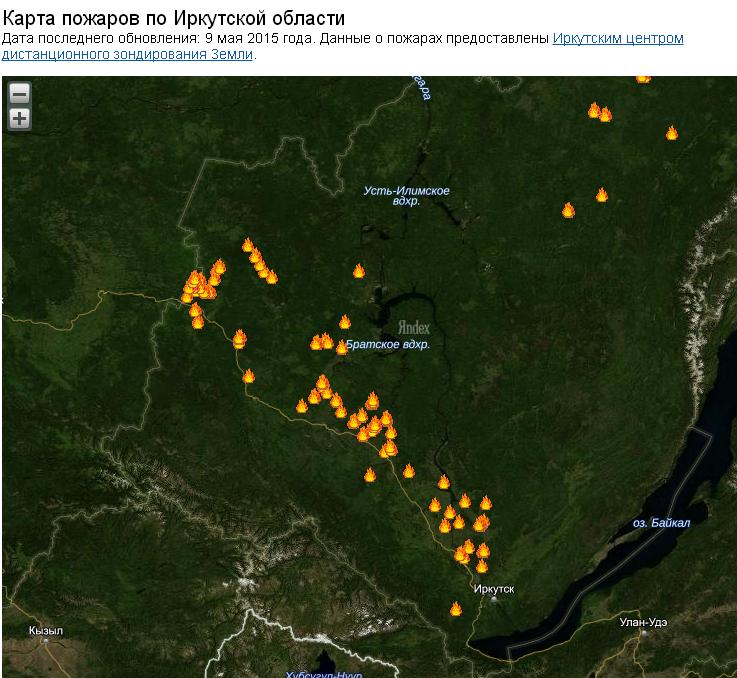Screen dimensions: 737x678
Task: Click the fire marker just south of Иркутск
Action: point(456,609)
